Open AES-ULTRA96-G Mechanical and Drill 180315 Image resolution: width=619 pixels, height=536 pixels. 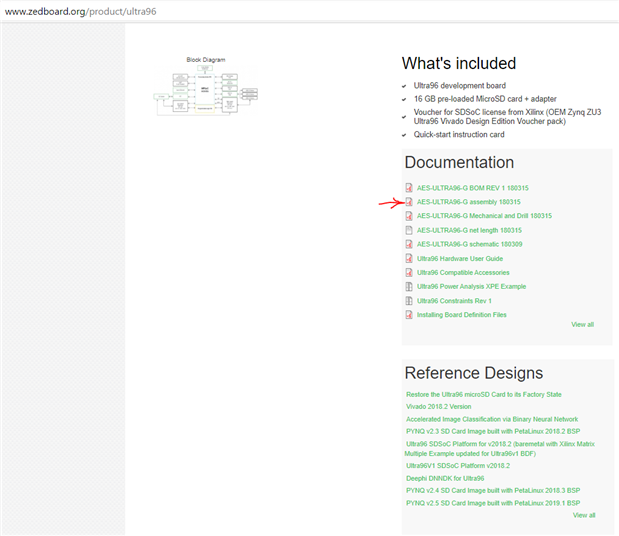point(484,216)
